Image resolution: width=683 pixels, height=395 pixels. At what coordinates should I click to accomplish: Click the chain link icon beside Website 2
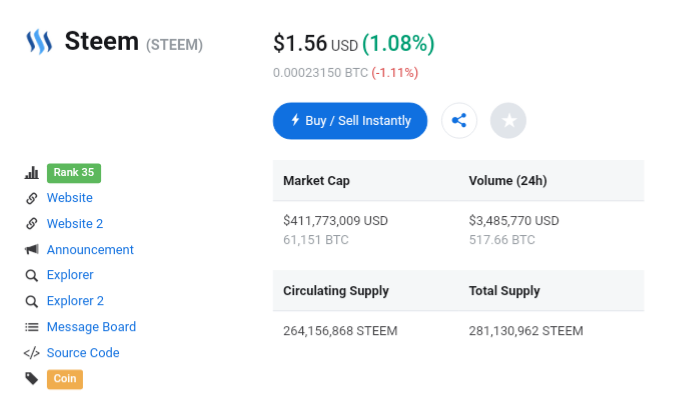pyautogui.click(x=31, y=224)
